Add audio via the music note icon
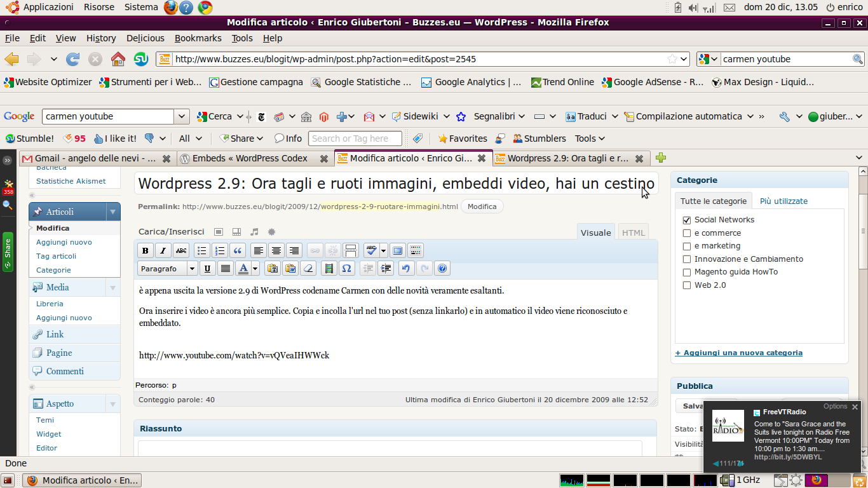The image size is (868, 488). coord(254,232)
